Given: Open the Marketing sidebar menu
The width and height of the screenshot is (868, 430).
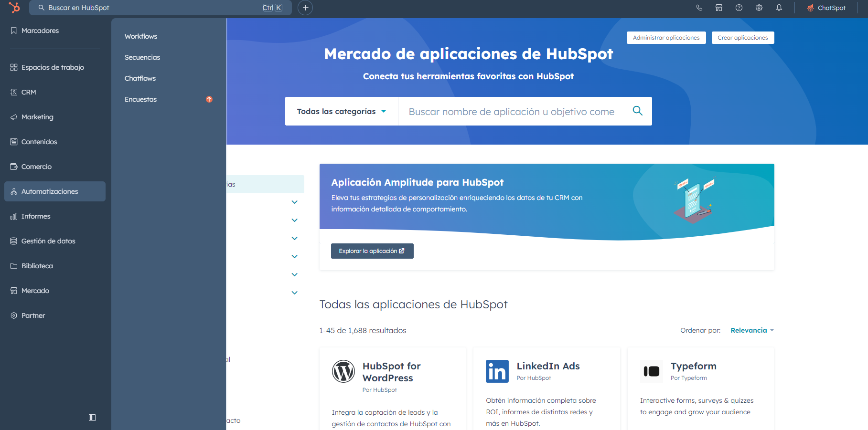Looking at the screenshot, I should click(55, 117).
